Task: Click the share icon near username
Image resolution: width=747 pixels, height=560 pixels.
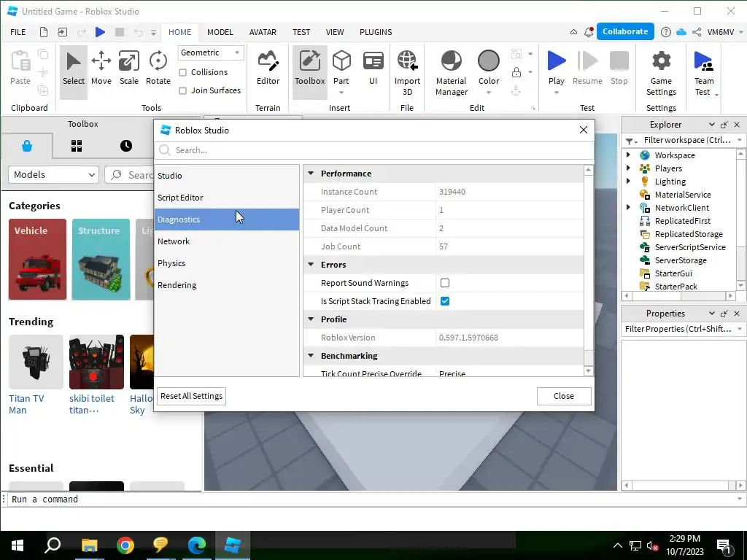Action: tap(697, 32)
